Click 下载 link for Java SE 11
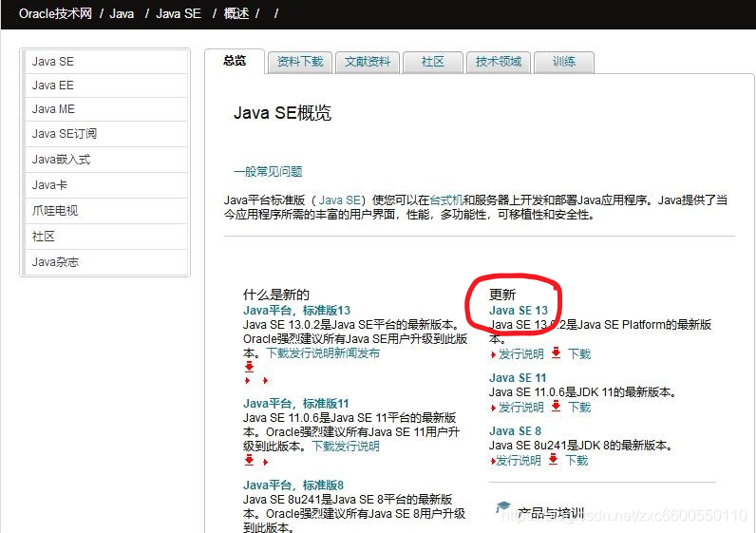Screen dimensions: 756x533 pyautogui.click(x=579, y=407)
